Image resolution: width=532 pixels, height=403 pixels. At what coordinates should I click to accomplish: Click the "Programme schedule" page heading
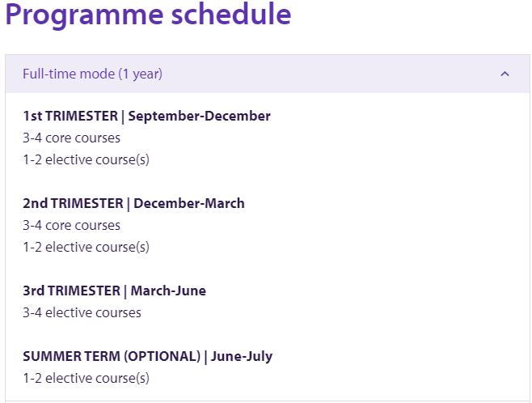coord(148,15)
